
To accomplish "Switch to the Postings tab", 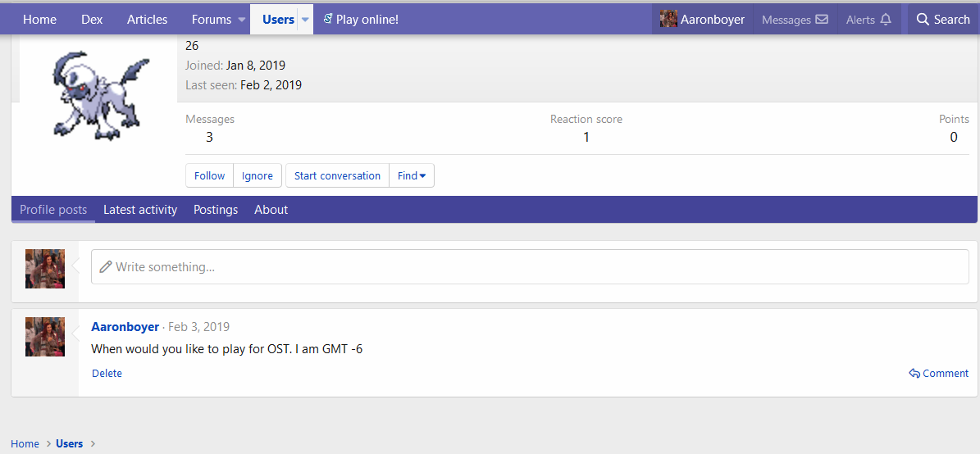I will (216, 209).
